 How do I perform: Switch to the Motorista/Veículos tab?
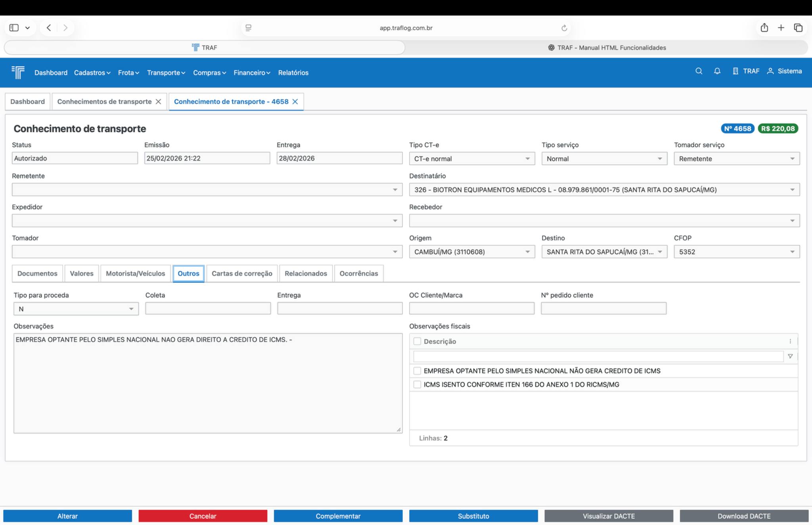[135, 273]
